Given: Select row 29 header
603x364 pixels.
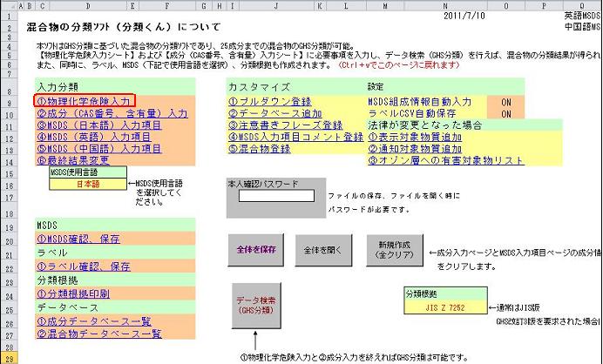Looking at the screenshot, I should pyautogui.click(x=9, y=359).
